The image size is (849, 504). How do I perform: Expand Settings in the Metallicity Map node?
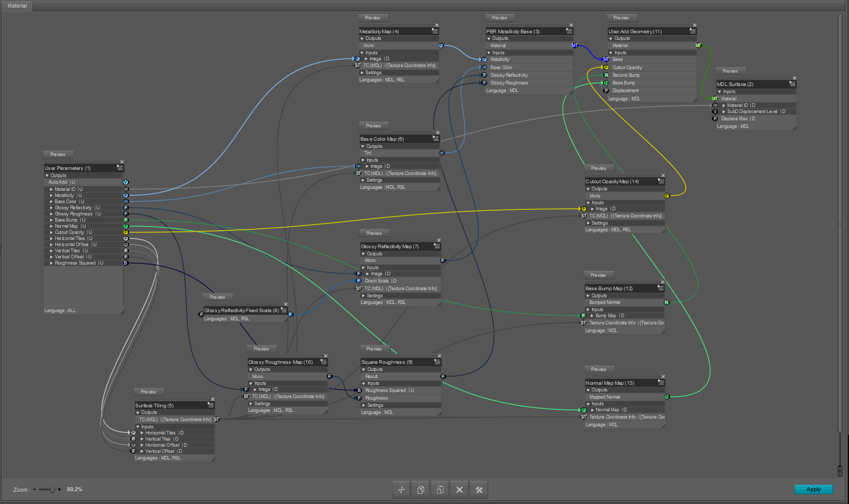(362, 73)
